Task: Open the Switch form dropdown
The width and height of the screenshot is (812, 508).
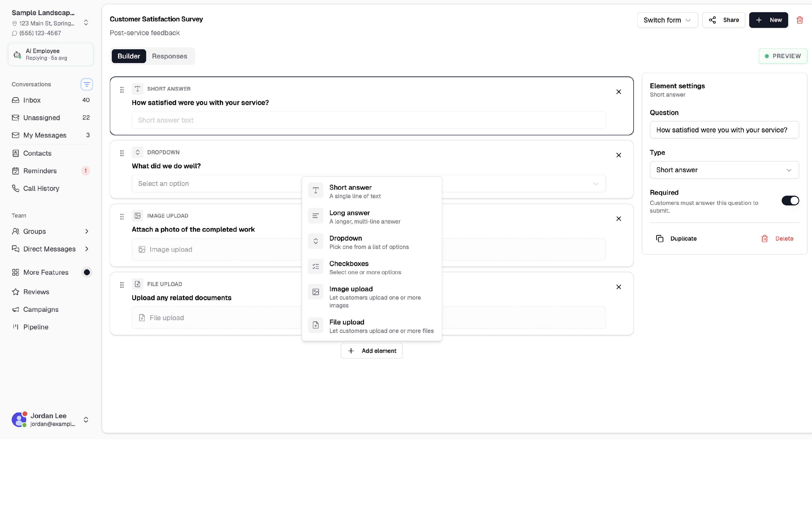Action: pos(667,20)
